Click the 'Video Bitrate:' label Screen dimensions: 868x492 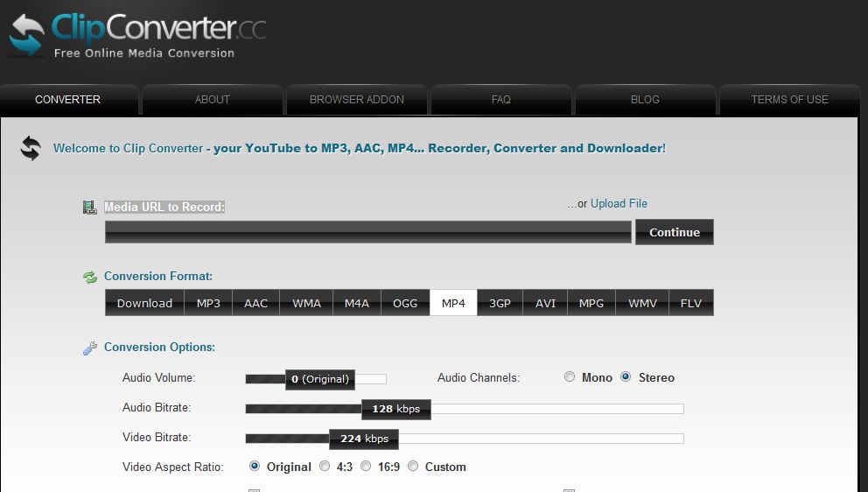point(157,438)
